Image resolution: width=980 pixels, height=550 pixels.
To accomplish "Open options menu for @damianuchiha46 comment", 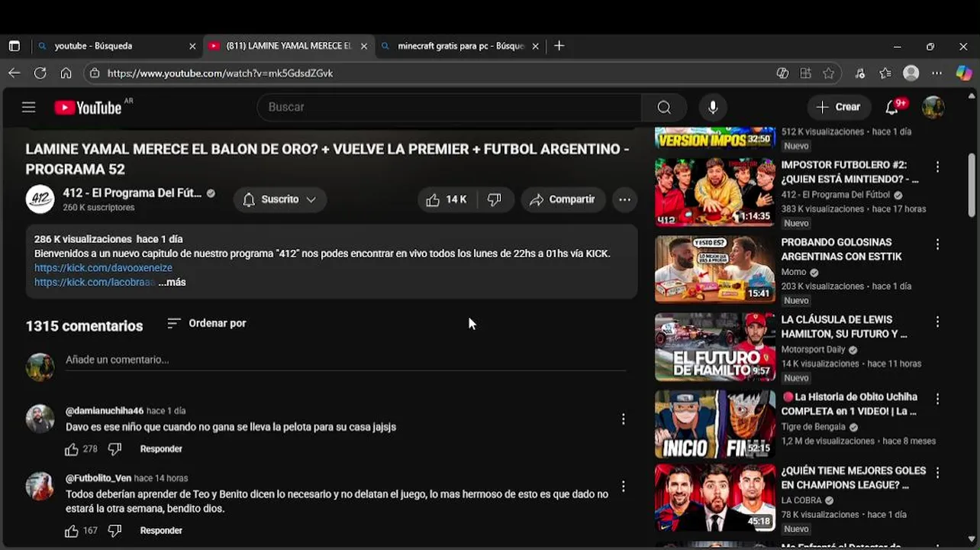I will point(623,419).
